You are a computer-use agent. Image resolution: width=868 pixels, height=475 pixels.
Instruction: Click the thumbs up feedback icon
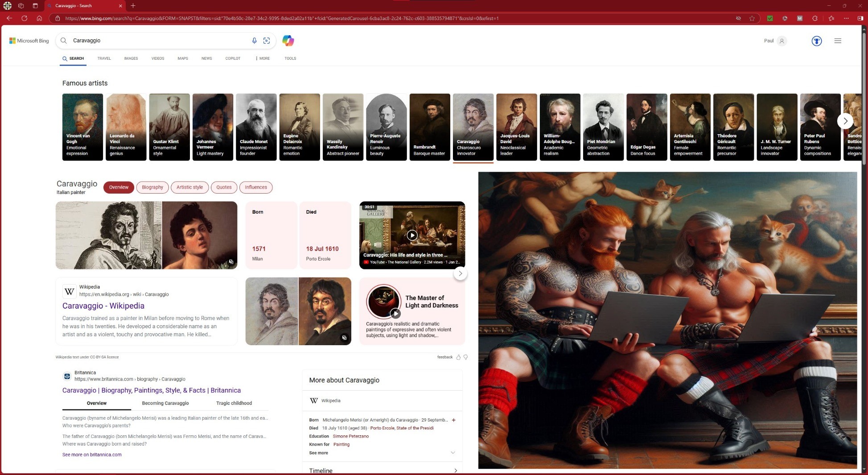tap(458, 357)
